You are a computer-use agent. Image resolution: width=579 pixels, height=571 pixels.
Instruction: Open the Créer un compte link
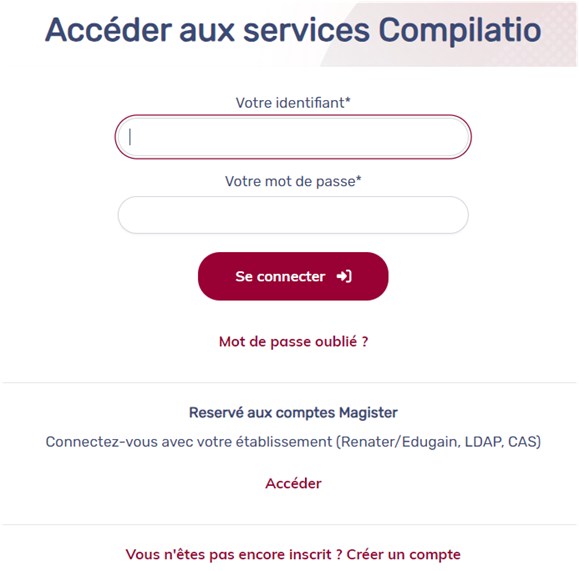point(403,554)
